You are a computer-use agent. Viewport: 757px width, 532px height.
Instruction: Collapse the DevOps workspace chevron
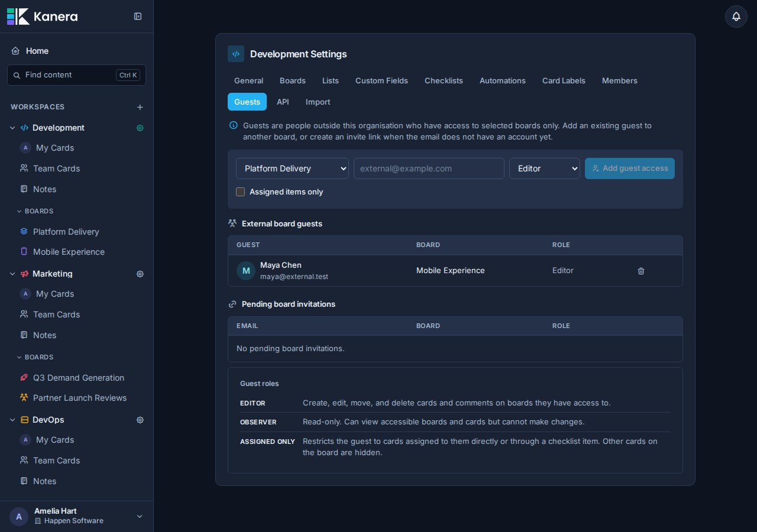12,420
